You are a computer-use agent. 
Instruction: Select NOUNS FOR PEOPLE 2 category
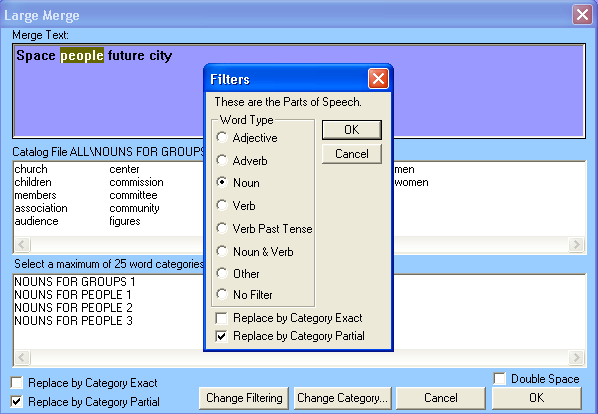(x=73, y=308)
